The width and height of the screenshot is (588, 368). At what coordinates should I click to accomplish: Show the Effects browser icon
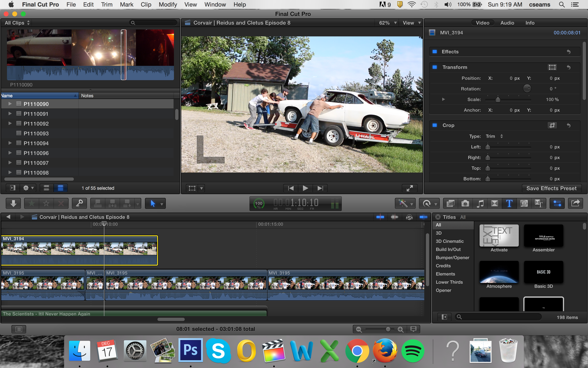(x=450, y=203)
